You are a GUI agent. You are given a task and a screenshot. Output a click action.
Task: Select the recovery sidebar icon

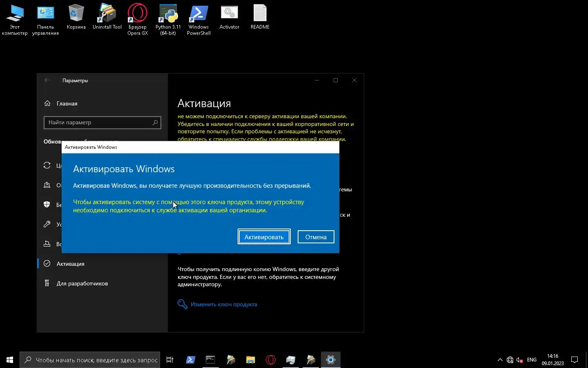47,244
